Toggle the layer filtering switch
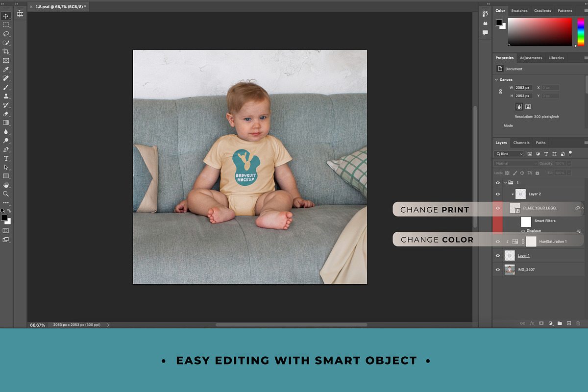Image resolution: width=588 pixels, height=392 pixels. tap(571, 153)
